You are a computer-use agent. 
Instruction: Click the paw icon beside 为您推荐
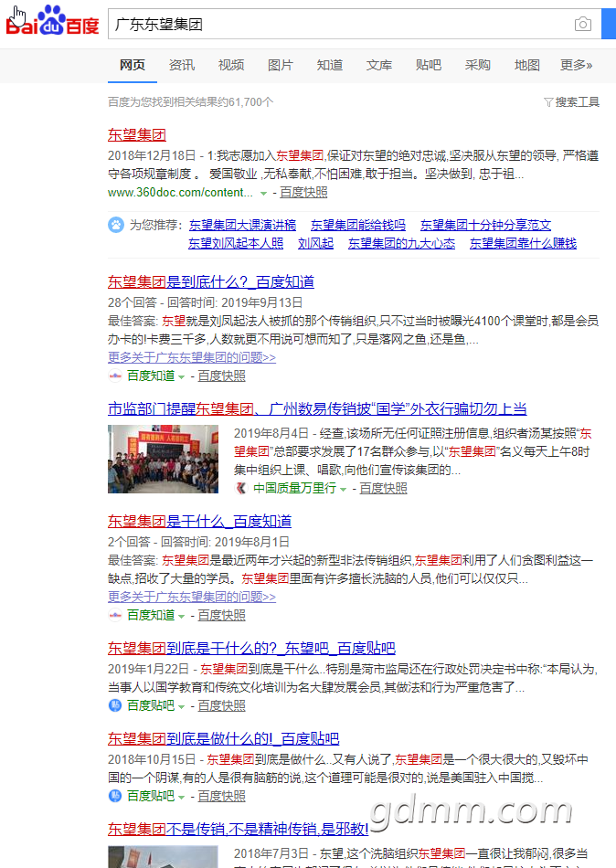pos(116,226)
